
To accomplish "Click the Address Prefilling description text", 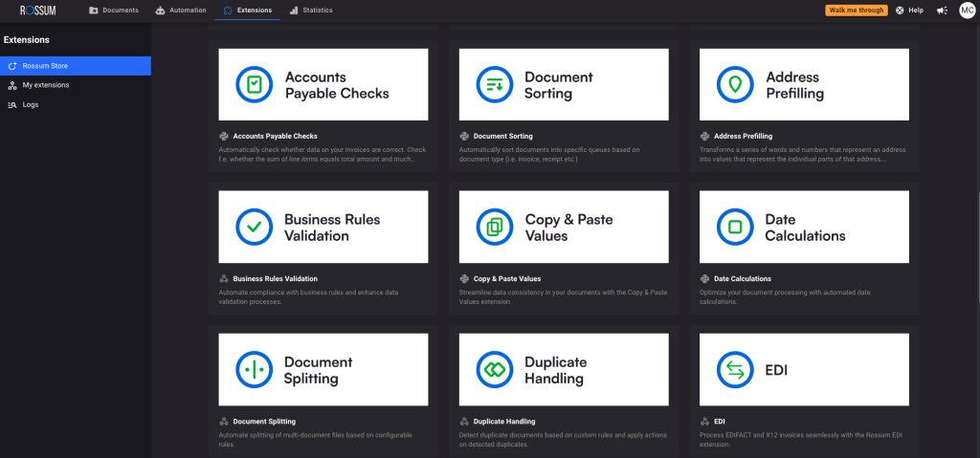I will pos(803,154).
